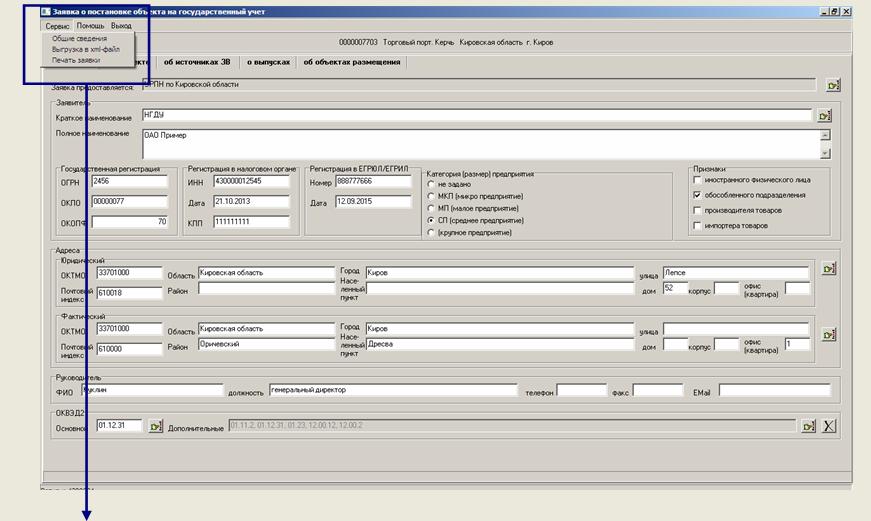Uncheck 'обособленного подразделения' checkbox
The width and height of the screenshot is (871, 521).
(x=697, y=195)
